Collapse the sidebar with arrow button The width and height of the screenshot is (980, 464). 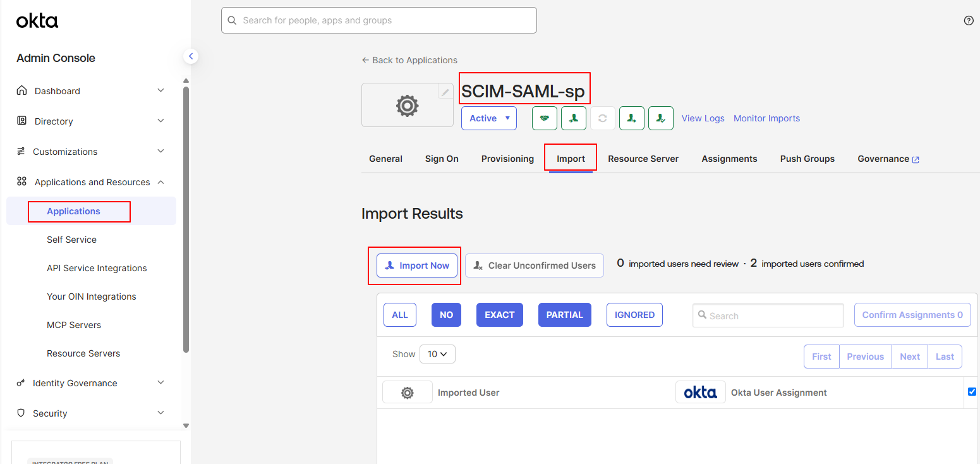pyautogui.click(x=191, y=56)
